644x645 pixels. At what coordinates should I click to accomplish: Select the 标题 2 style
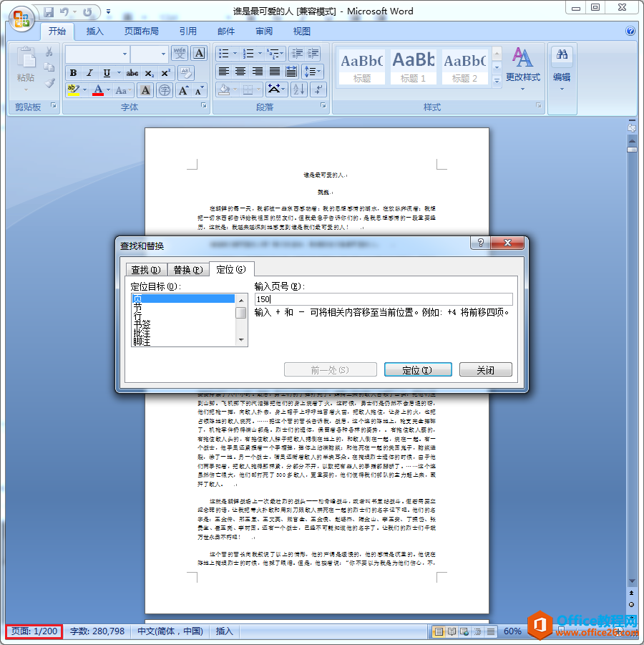pos(464,67)
